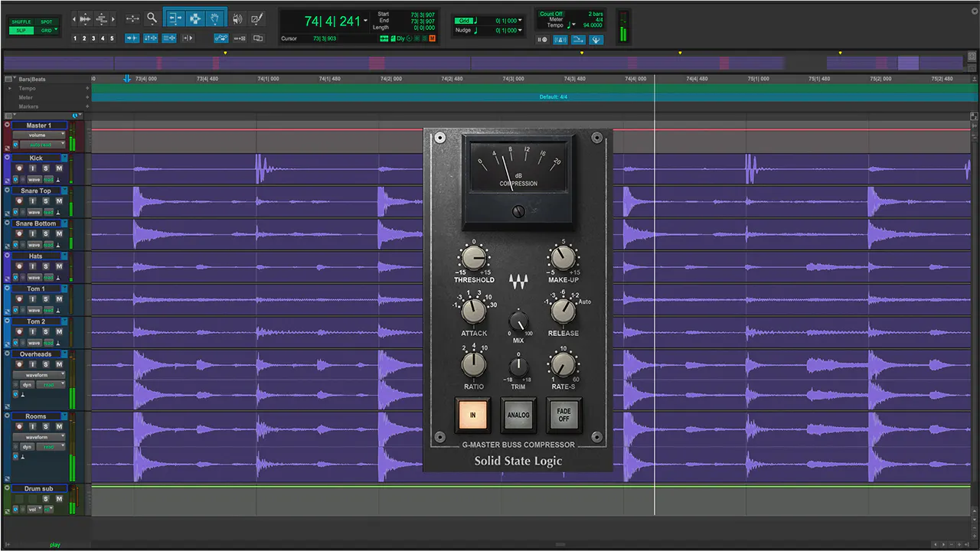The height and width of the screenshot is (551, 980).
Task: Open the Bars|Beats ruler view icon
Action: (x=8, y=79)
